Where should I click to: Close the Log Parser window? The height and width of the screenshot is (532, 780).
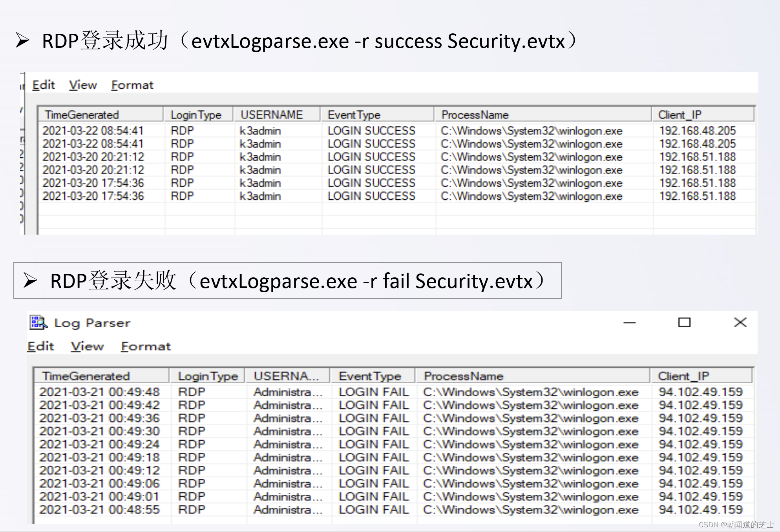pos(740,322)
